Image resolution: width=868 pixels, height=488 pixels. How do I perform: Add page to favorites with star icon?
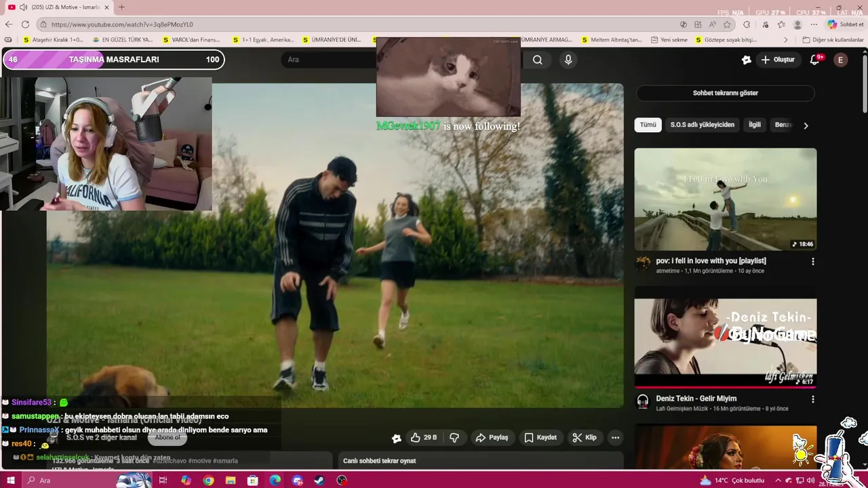coord(727,24)
